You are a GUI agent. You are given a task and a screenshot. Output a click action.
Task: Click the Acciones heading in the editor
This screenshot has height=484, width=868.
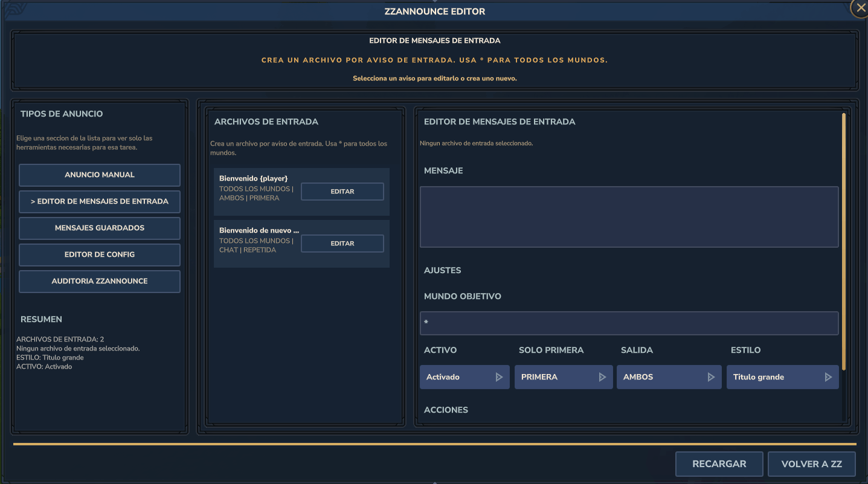446,410
